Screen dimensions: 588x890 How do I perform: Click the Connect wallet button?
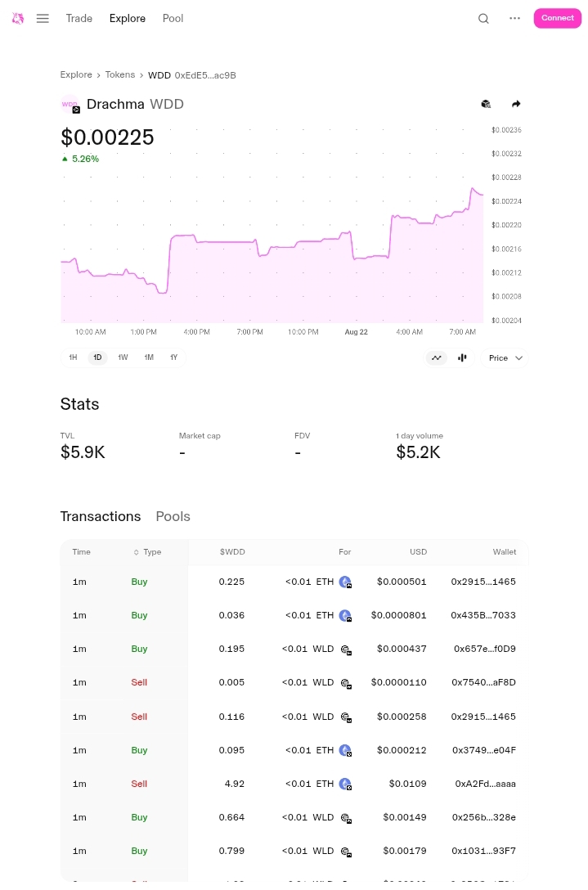[x=557, y=18]
